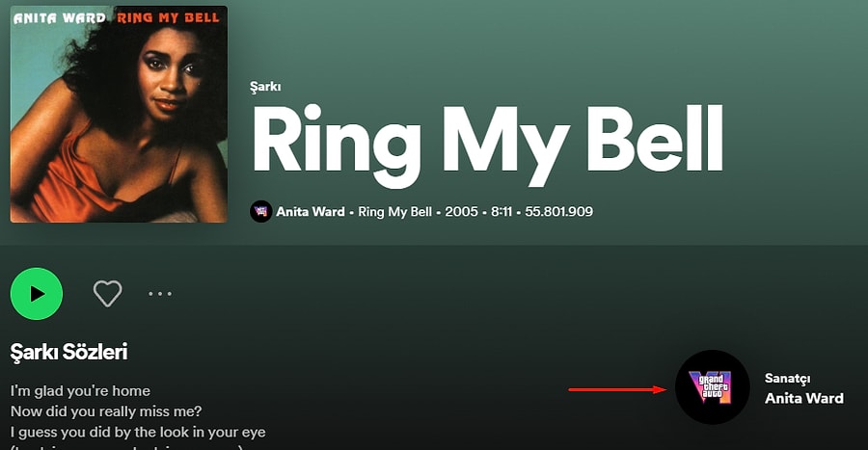The image size is (868, 450).
Task: Click the large Ring My Bell song title
Action: coord(487,143)
